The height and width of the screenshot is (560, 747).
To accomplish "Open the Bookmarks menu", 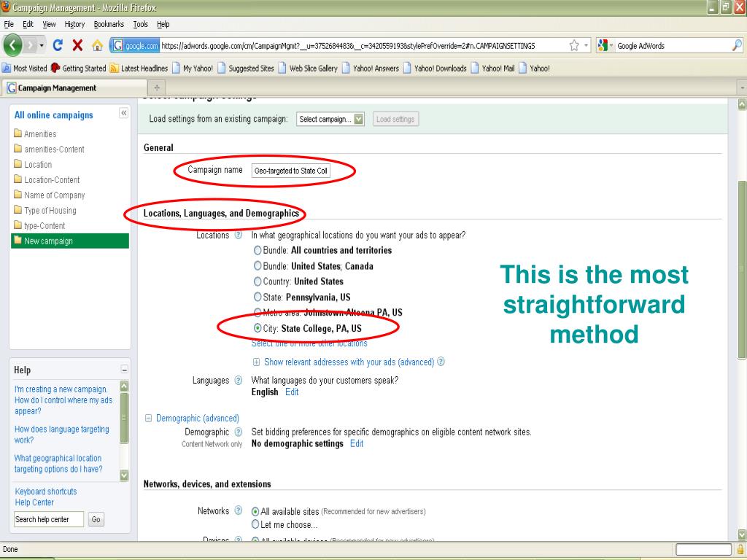I will 109,24.
